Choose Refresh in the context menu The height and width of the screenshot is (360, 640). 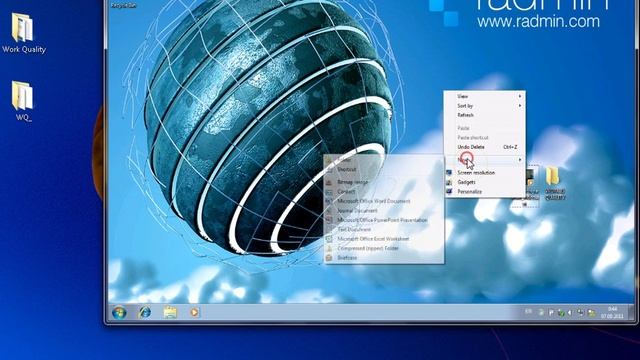pyautogui.click(x=484, y=115)
